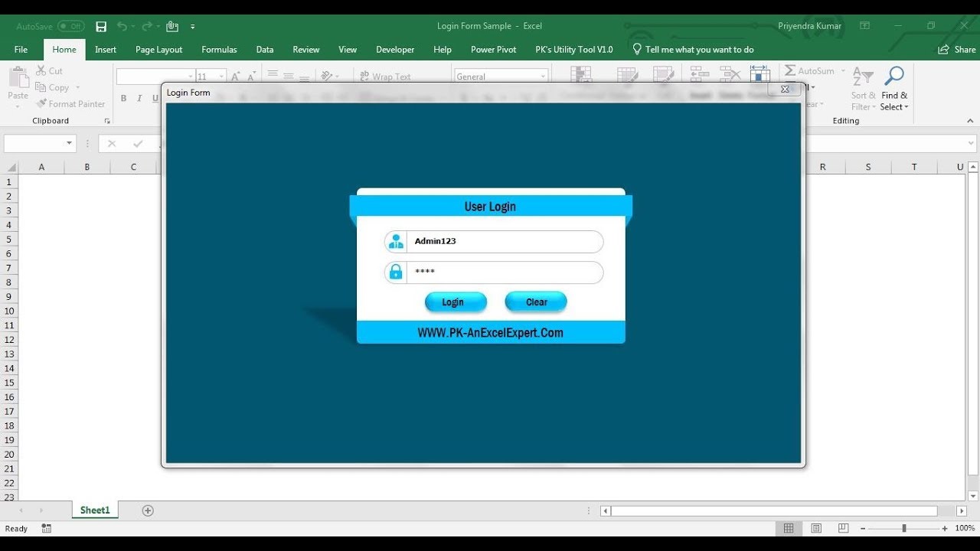The height and width of the screenshot is (551, 980).
Task: Click the Paste icon
Action: click(x=18, y=78)
